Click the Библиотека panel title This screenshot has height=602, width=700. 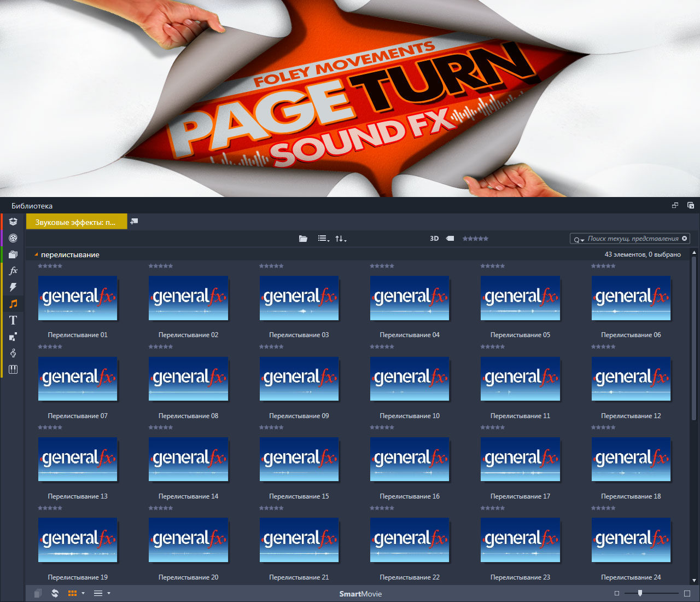click(x=32, y=206)
